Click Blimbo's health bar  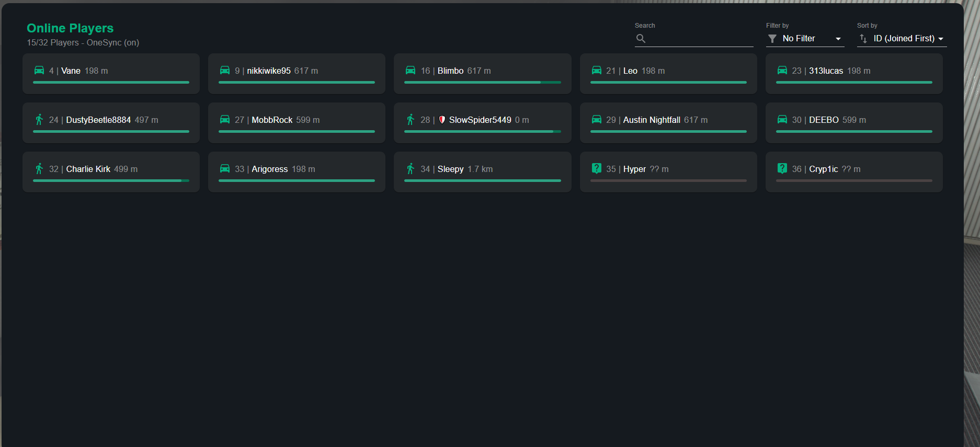[x=483, y=82]
